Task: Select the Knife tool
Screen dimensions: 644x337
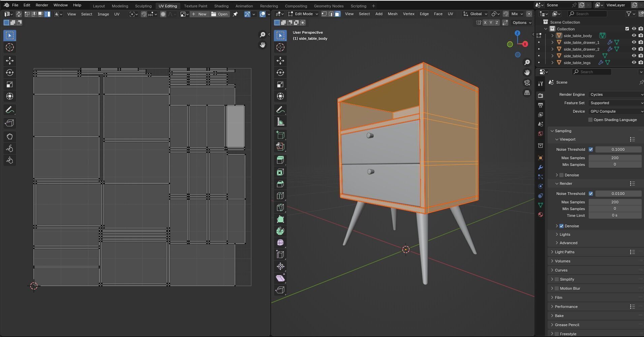Action: (280, 207)
